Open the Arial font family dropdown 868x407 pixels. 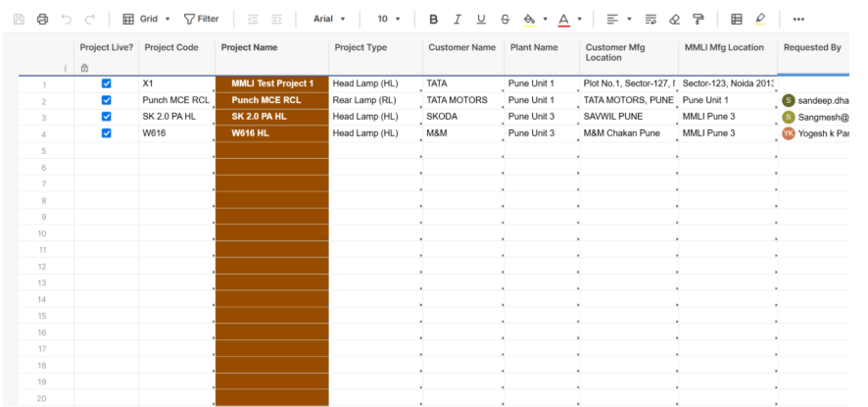[x=329, y=19]
